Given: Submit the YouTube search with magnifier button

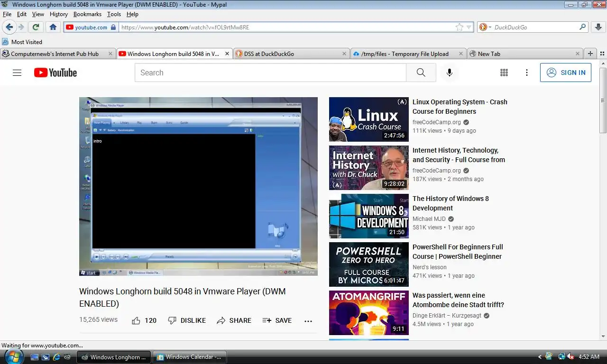Looking at the screenshot, I should tap(421, 73).
